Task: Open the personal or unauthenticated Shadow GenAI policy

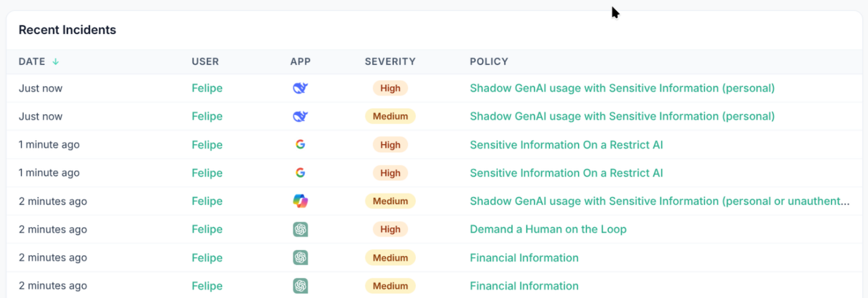Action: pos(659,201)
